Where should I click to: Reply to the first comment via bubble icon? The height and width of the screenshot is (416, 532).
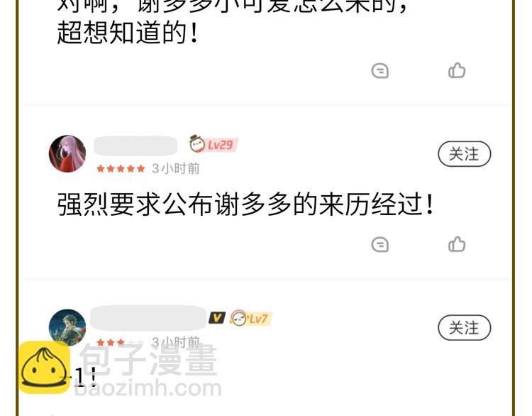(x=380, y=71)
